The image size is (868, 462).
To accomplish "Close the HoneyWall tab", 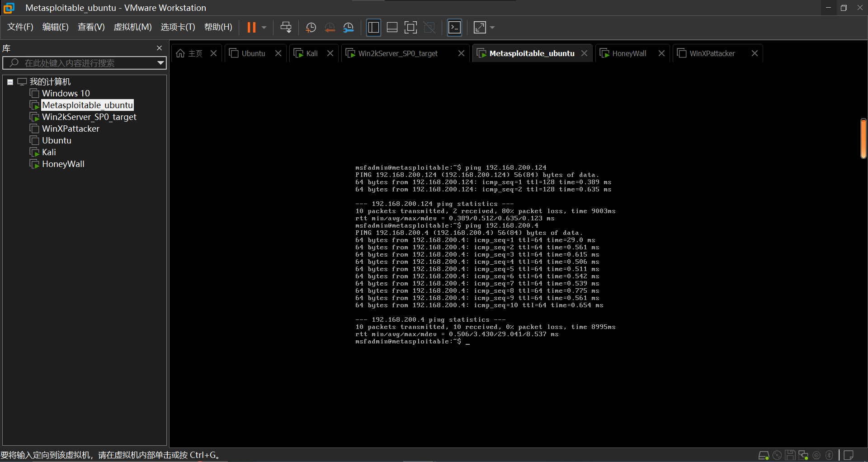I will coord(662,53).
